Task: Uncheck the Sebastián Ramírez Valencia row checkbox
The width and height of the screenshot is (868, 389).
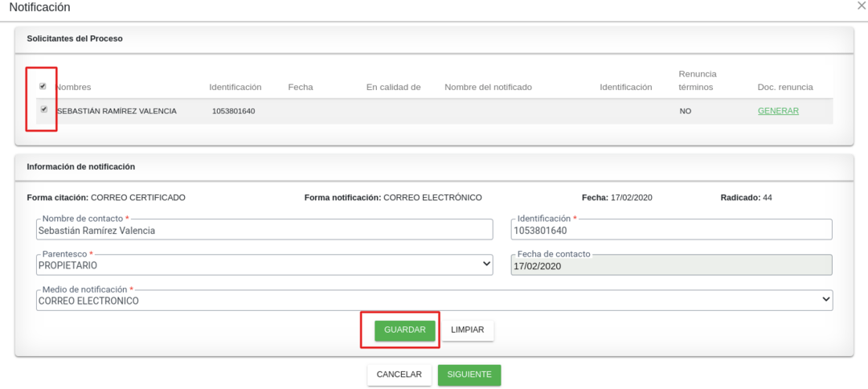Action: [x=43, y=109]
